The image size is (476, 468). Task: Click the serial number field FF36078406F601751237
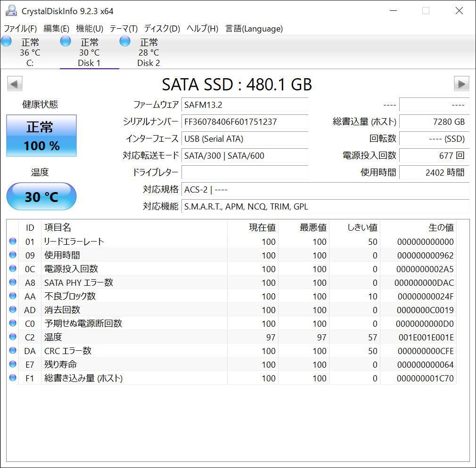245,122
